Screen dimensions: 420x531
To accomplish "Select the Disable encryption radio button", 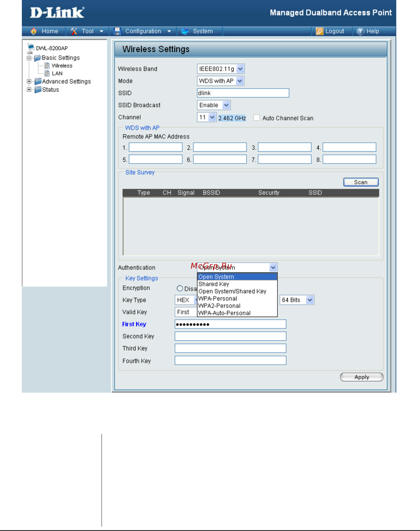I will tap(180, 288).
